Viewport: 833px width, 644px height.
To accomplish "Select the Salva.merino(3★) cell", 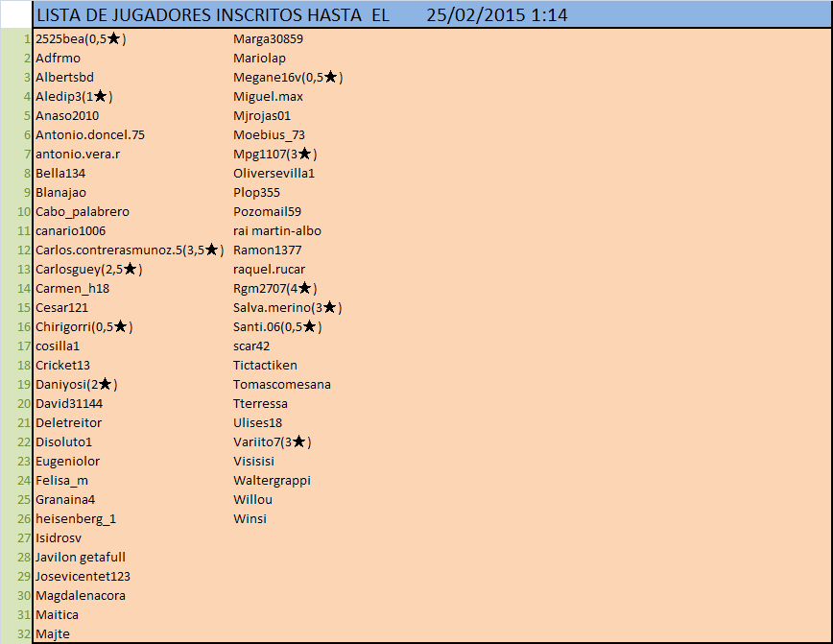I will coord(287,308).
